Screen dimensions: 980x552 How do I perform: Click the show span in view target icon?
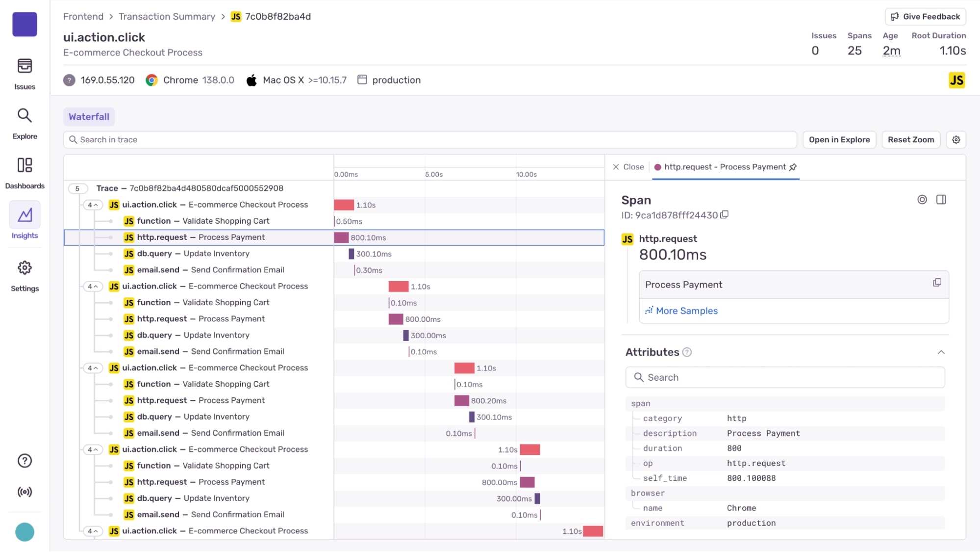pos(922,200)
